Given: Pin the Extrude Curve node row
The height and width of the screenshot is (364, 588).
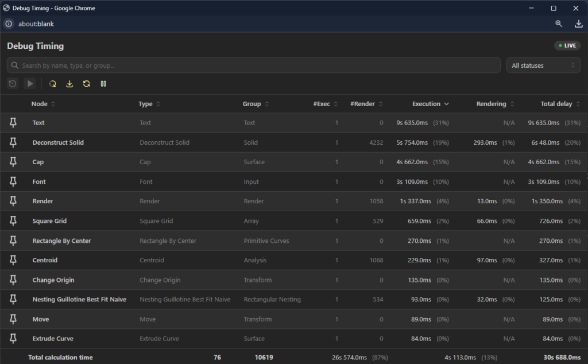Looking at the screenshot, I should (13, 339).
